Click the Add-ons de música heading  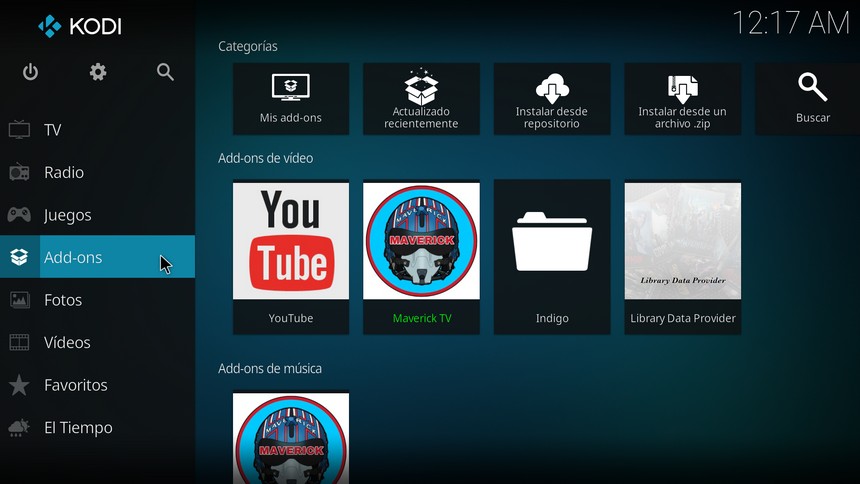pos(270,368)
